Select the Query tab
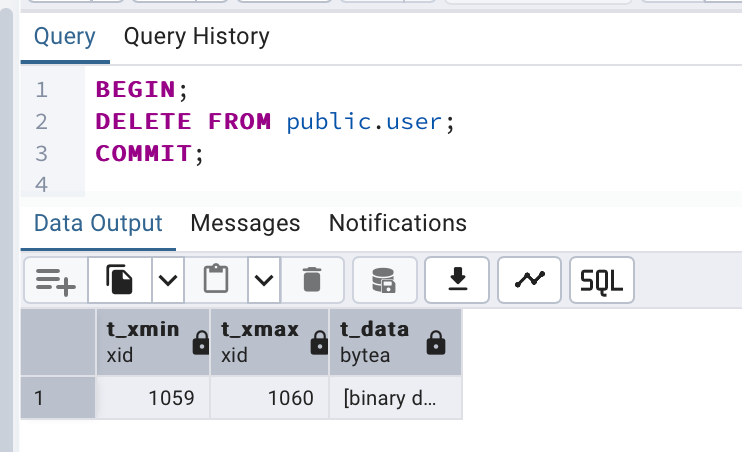The height and width of the screenshot is (452, 742). tap(65, 36)
